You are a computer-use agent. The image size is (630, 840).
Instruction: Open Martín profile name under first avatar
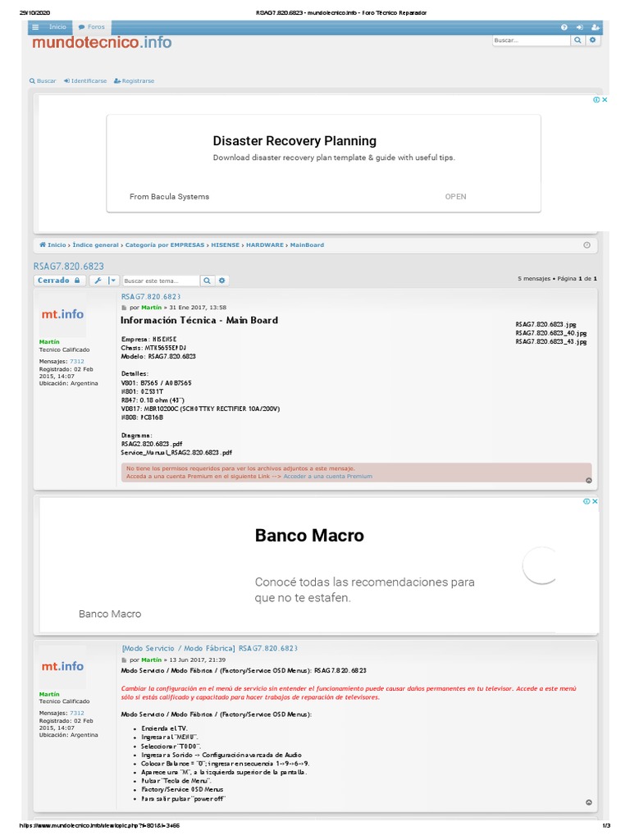[x=49, y=342]
